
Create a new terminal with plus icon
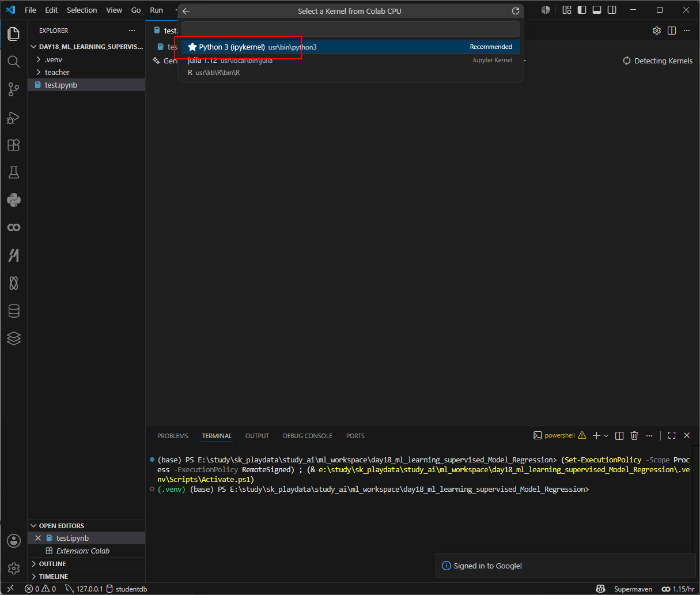(597, 436)
